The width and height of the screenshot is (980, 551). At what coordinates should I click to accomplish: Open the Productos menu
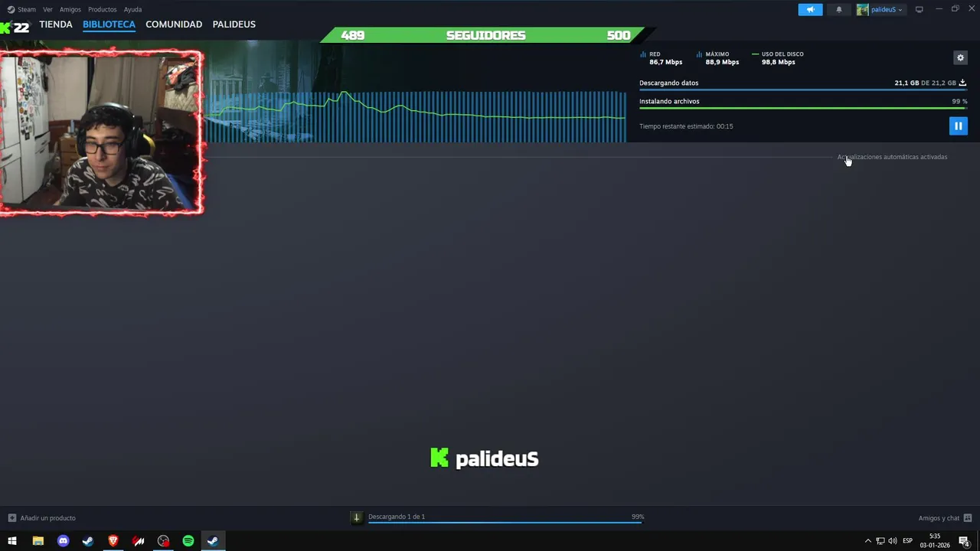pyautogui.click(x=102, y=9)
